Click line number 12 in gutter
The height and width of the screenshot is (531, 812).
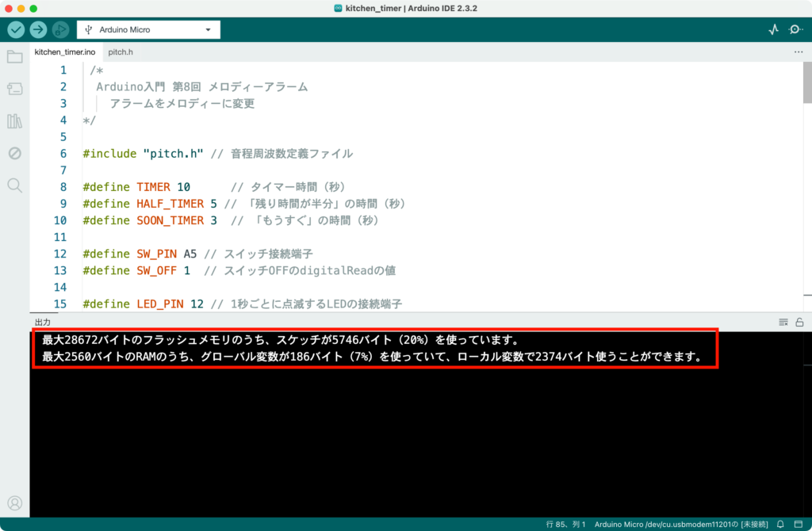point(60,254)
